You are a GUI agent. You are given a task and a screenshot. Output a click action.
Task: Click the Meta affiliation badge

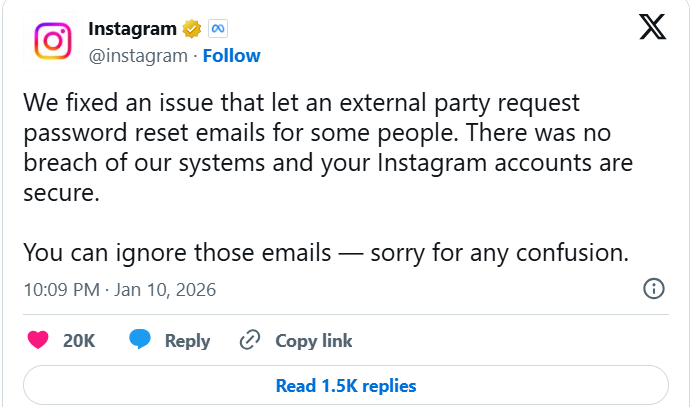(x=217, y=29)
